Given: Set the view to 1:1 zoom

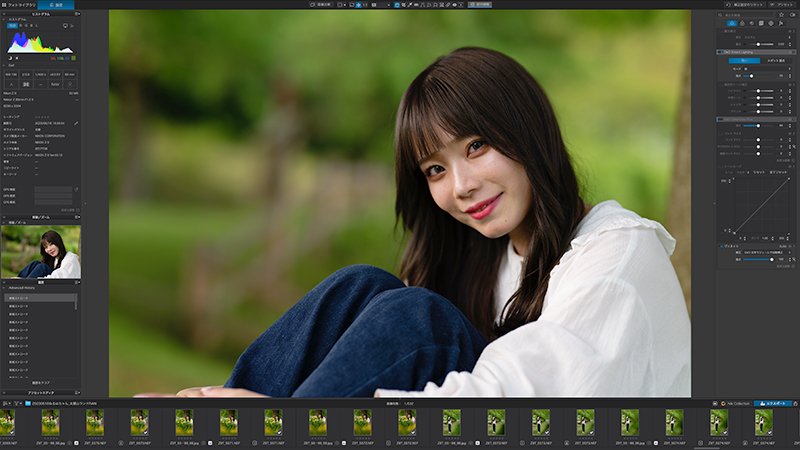Looking at the screenshot, I should pyautogui.click(x=365, y=5).
